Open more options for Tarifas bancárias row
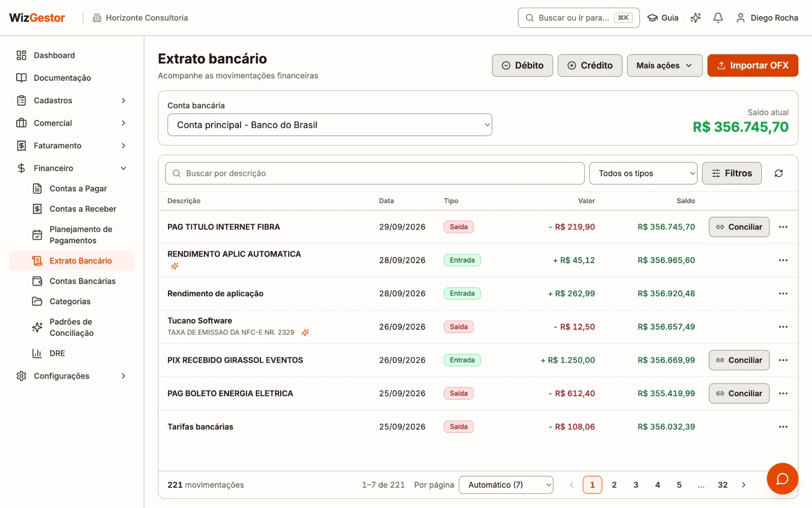The width and height of the screenshot is (812, 508). coord(783,427)
